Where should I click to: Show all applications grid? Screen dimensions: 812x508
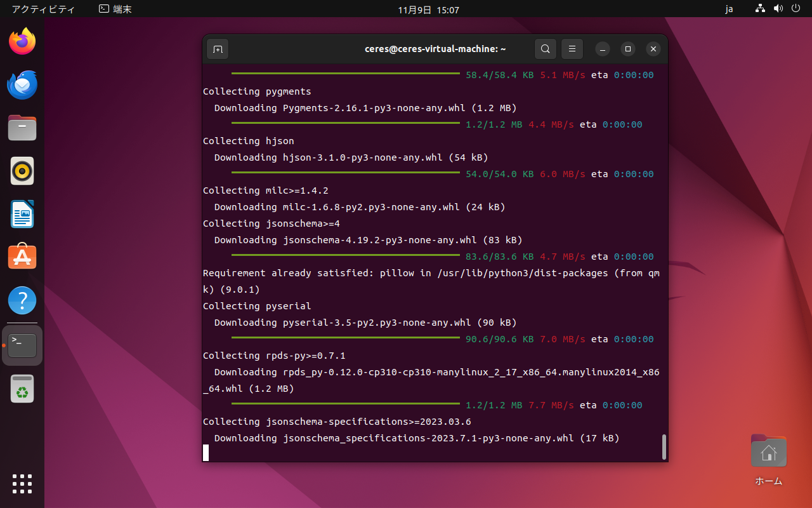[22, 484]
